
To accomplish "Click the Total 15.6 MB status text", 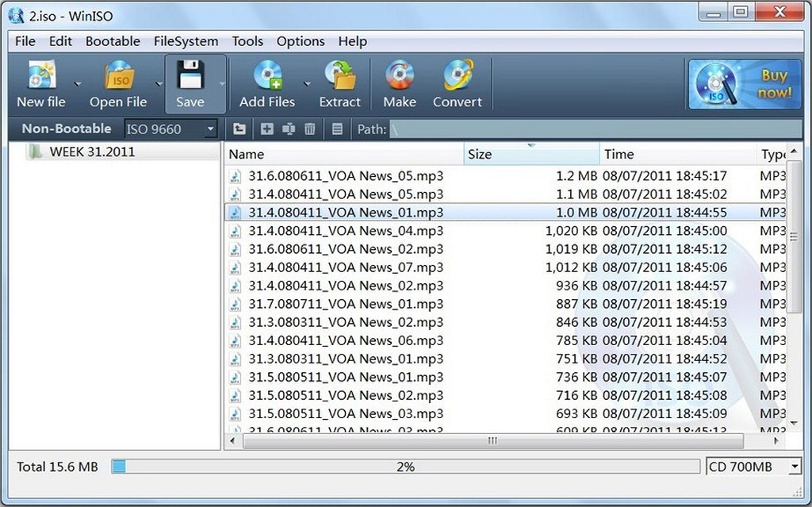I will pyautogui.click(x=57, y=467).
